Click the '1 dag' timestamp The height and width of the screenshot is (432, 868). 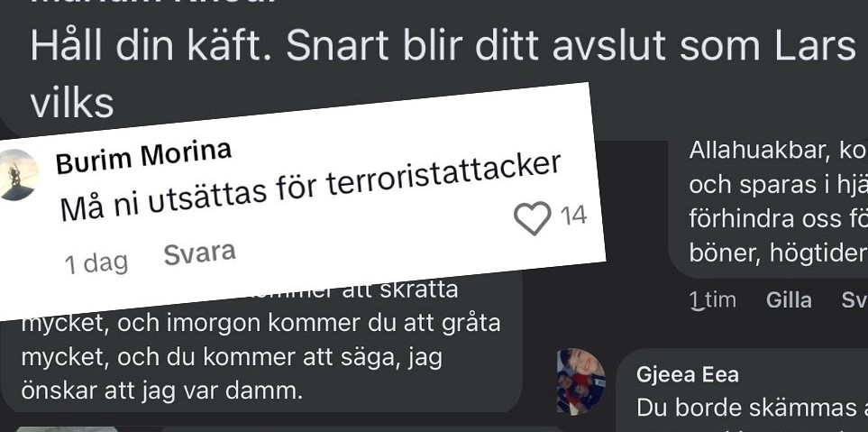(96, 263)
